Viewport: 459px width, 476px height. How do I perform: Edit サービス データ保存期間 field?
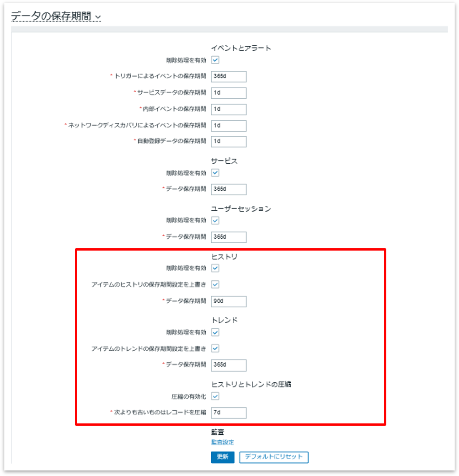click(229, 189)
